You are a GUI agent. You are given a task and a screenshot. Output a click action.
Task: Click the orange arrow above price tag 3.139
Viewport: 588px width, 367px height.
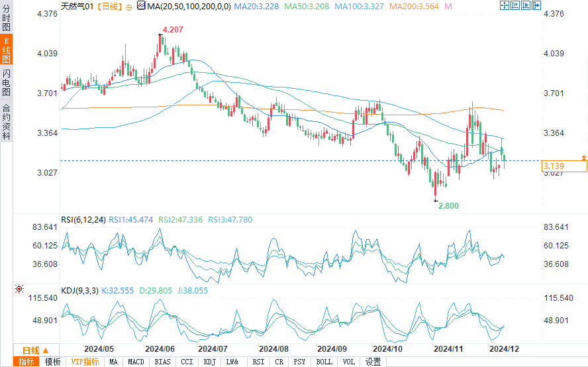point(584,157)
